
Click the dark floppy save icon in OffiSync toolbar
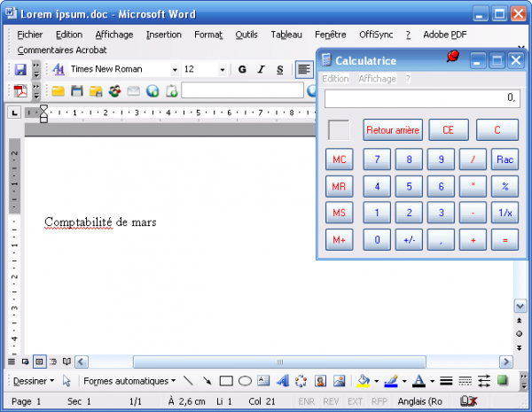[77, 91]
